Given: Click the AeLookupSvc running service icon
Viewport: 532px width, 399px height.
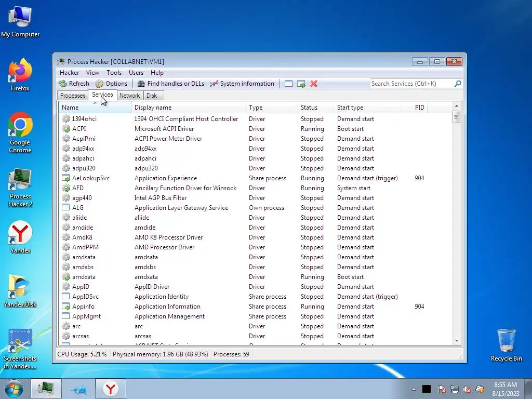Looking at the screenshot, I should pos(66,178).
